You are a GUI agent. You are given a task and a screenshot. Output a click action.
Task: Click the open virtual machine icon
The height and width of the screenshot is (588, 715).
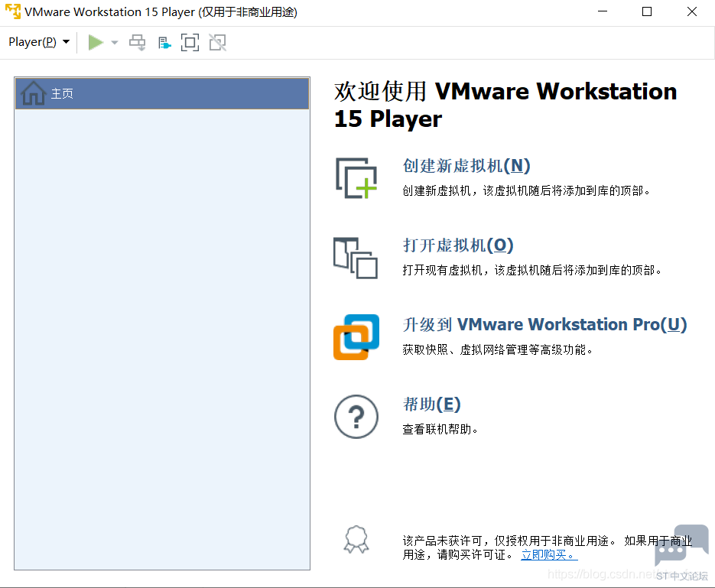click(356, 258)
